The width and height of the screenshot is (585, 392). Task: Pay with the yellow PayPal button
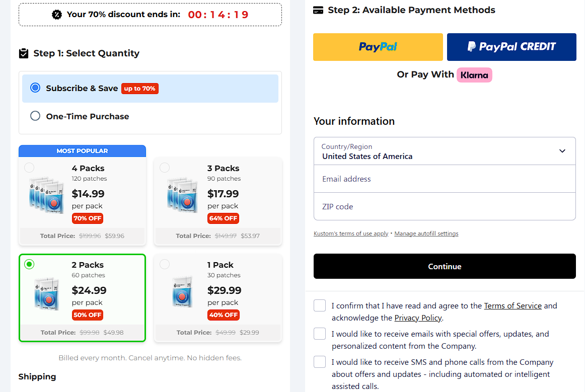(x=378, y=47)
